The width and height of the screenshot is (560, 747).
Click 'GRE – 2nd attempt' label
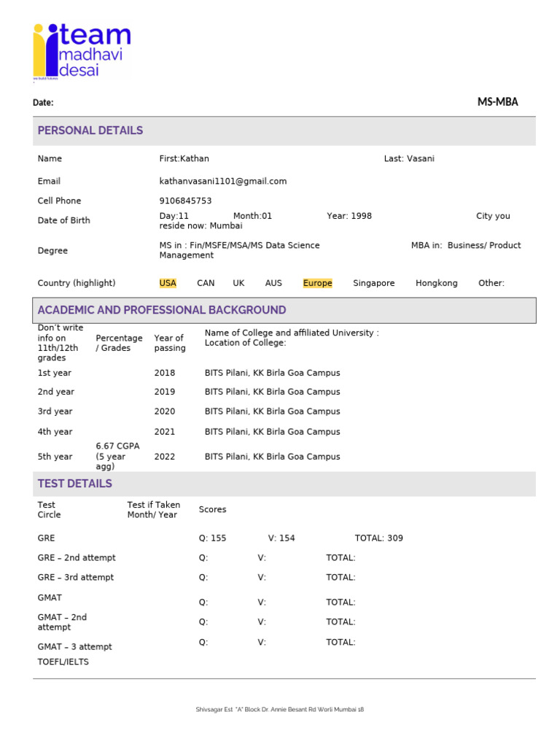tap(77, 558)
